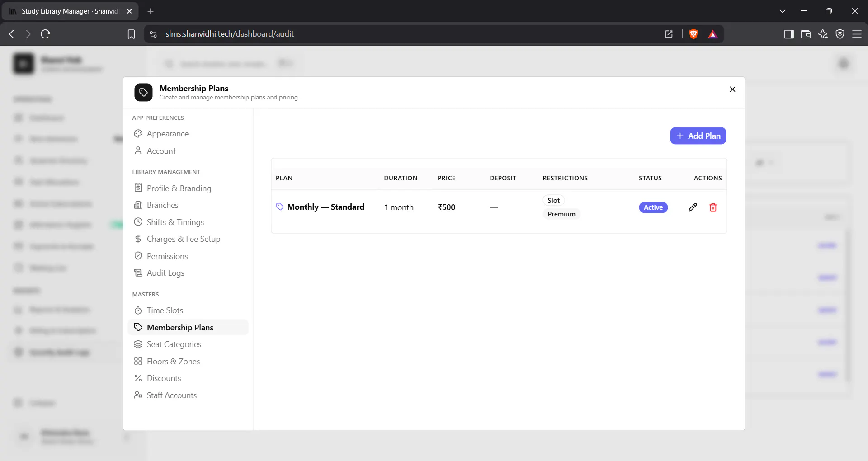Image resolution: width=868 pixels, height=461 pixels.
Task: Click the Shifts & Timings clock icon
Action: 138,222
